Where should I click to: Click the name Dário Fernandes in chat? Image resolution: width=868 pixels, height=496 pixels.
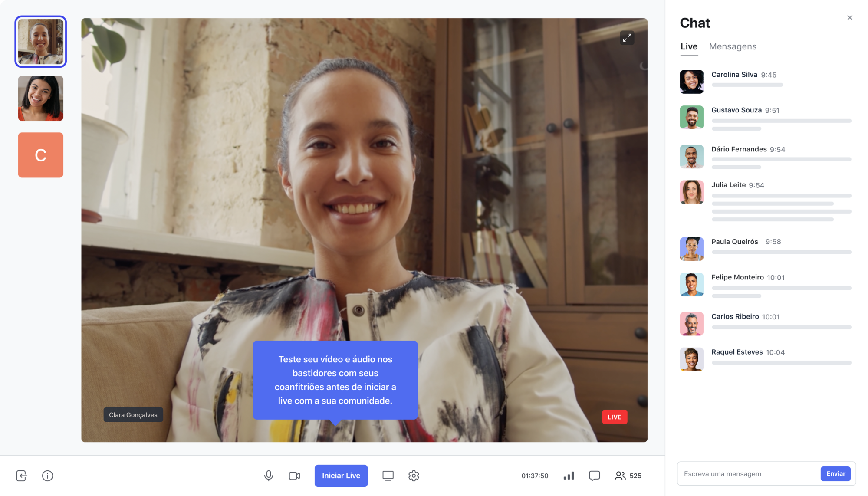click(x=739, y=149)
